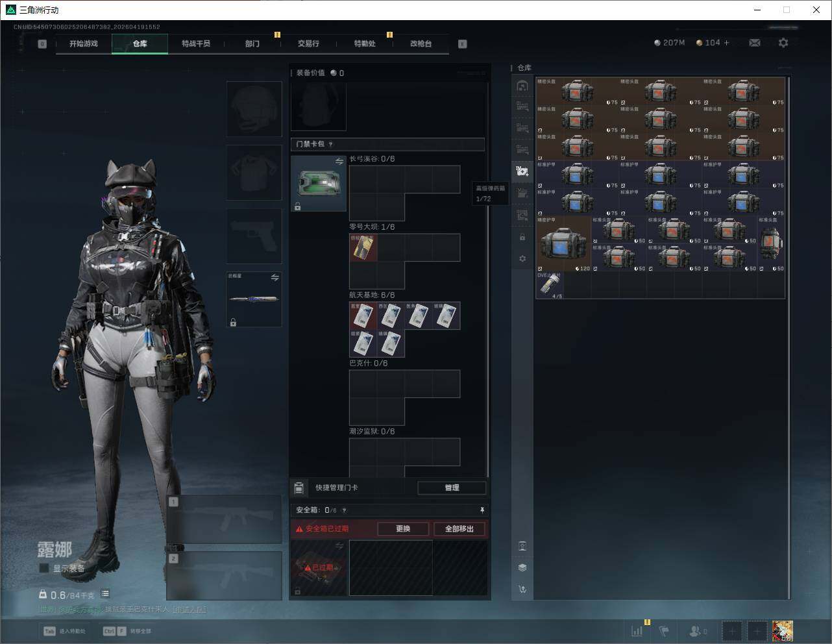Open the 特勤处 tab
Viewport: 832px width, 644px height.
point(365,43)
